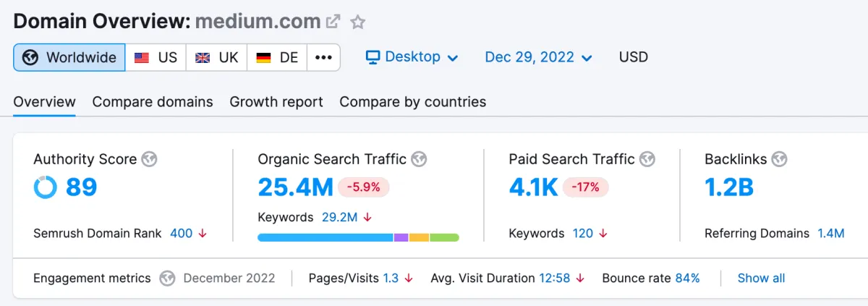Click the Avg. Visit Duration label

482,278
